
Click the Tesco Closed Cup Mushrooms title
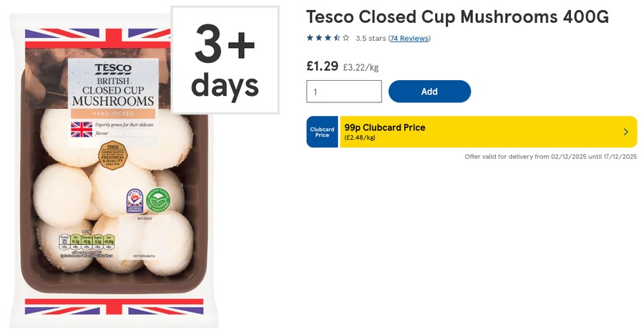457,17
